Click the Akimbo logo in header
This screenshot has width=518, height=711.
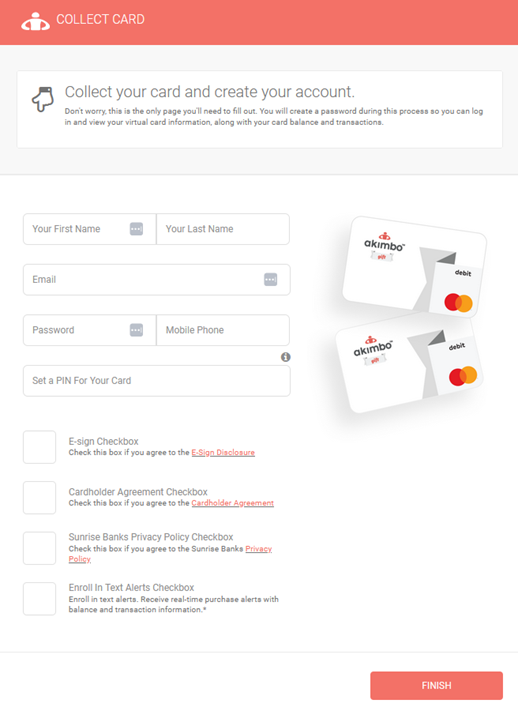(x=35, y=21)
